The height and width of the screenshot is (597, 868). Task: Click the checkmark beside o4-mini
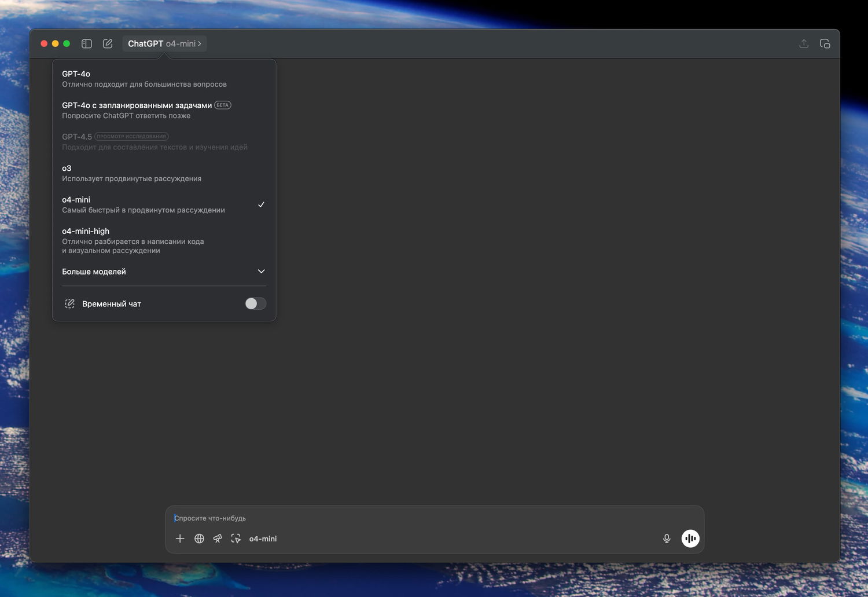261,204
